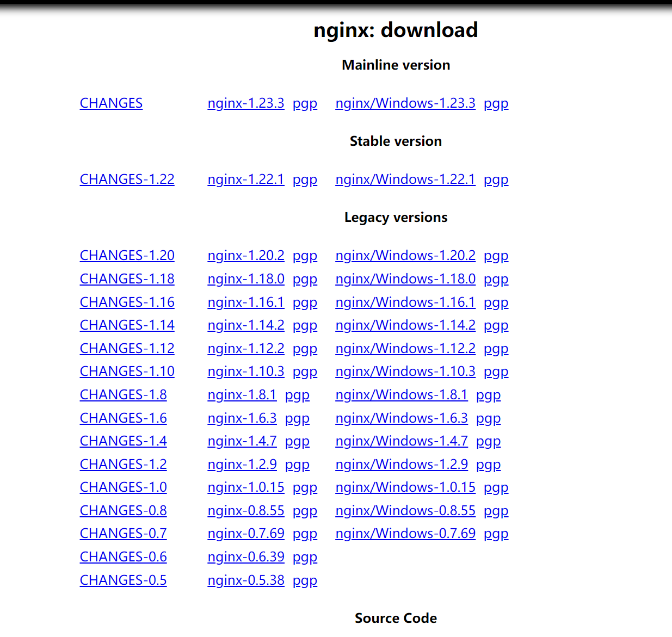This screenshot has width=672, height=637.
Task: Open pgp signature for nginx/Windows-1.22.1
Action: 496,180
